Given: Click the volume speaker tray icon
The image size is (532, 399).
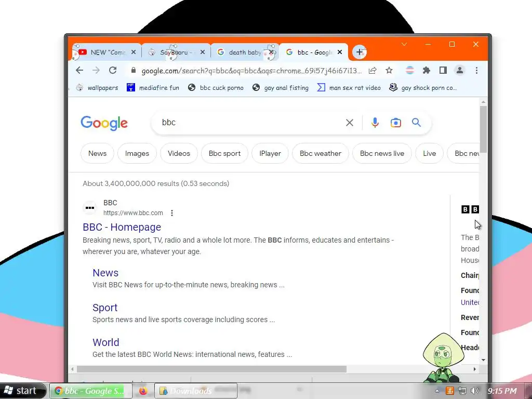Looking at the screenshot, I should tap(475, 391).
